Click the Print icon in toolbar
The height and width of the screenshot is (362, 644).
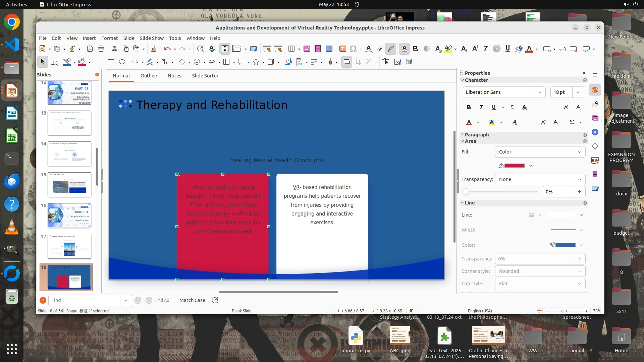point(101,49)
